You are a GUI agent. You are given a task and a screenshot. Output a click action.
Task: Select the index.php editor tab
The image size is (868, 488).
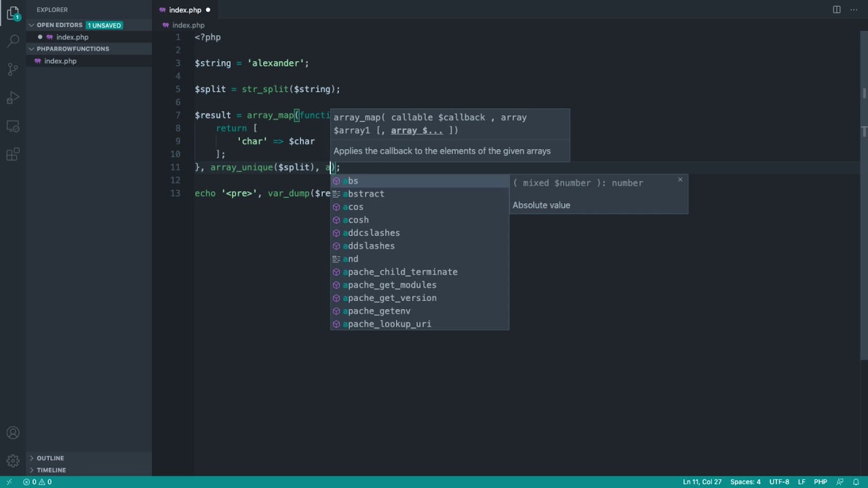click(x=185, y=10)
